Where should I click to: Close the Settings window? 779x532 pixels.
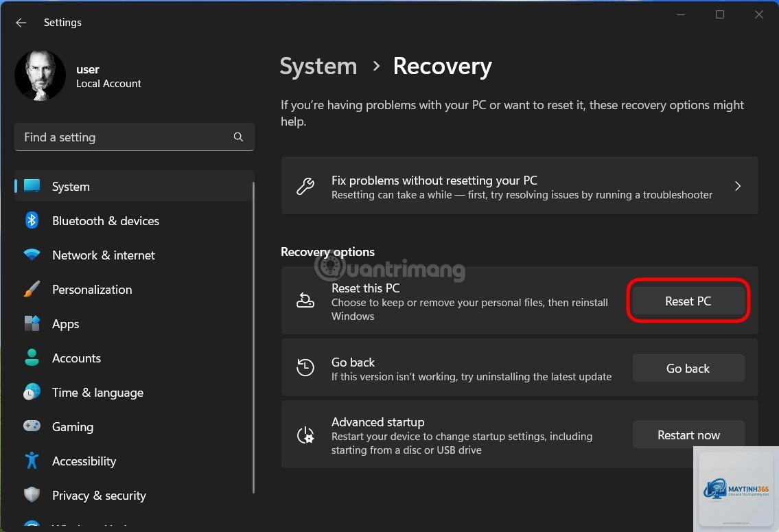pyautogui.click(x=758, y=14)
